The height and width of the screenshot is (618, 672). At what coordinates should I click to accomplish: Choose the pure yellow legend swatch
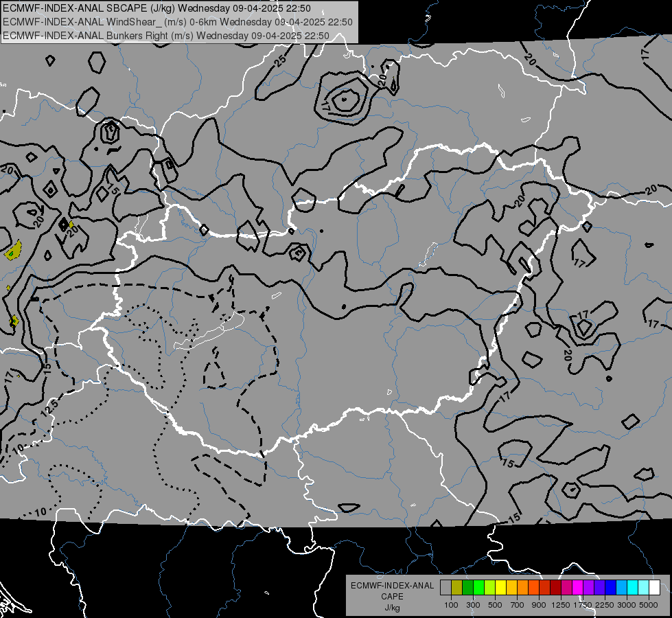(x=500, y=588)
